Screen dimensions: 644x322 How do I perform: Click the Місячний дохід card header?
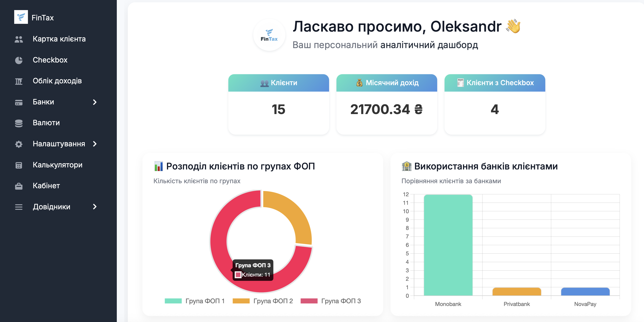[387, 83]
